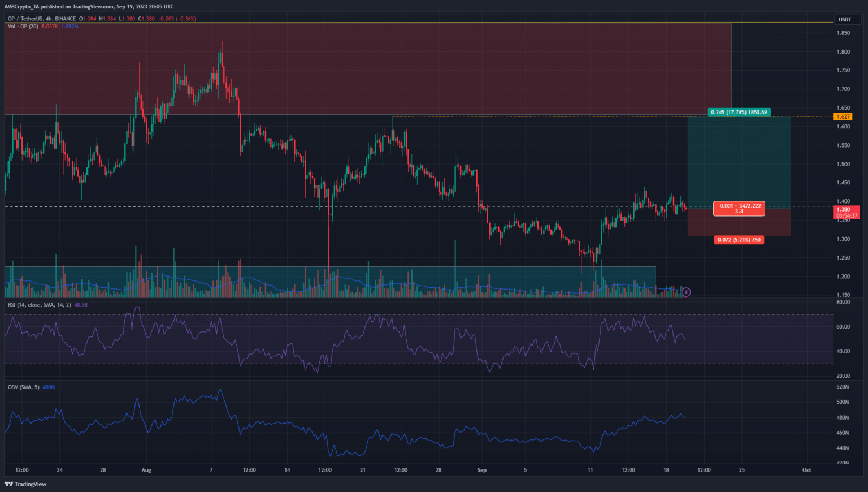Image resolution: width=868 pixels, height=492 pixels.
Task: Click the 1.850 value on the price scale
Action: pyautogui.click(x=843, y=33)
